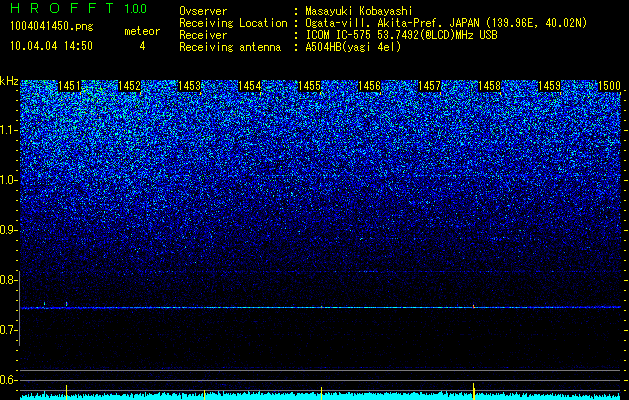Select the 1453 time label
This screenshot has width=629, height=400.
[189, 86]
